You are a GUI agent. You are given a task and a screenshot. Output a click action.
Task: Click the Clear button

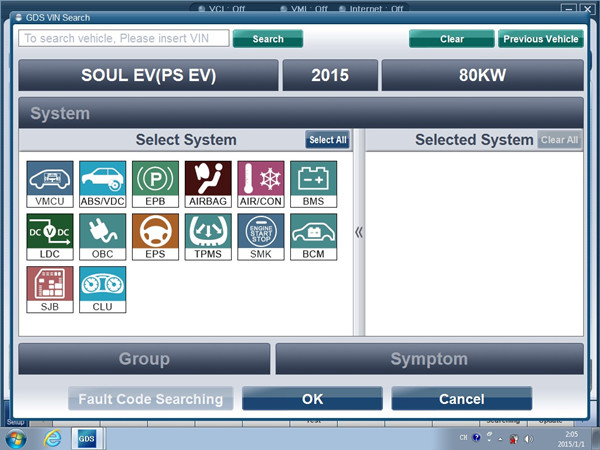click(x=452, y=39)
